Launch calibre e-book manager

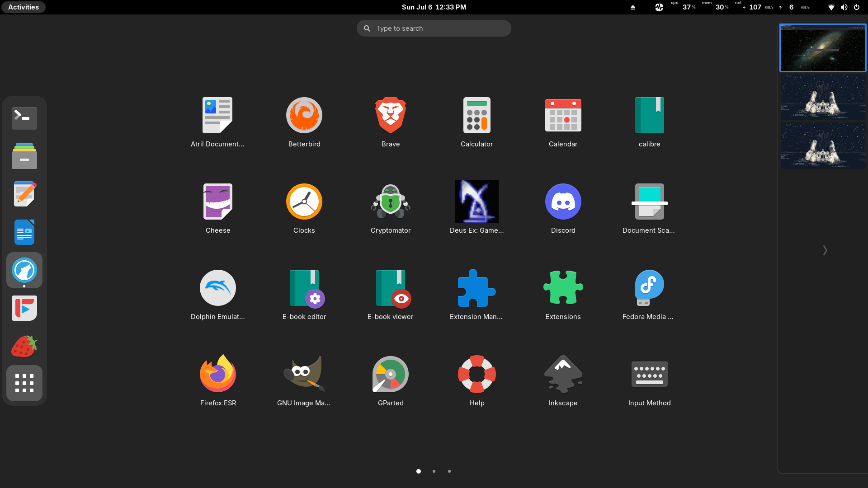click(650, 122)
